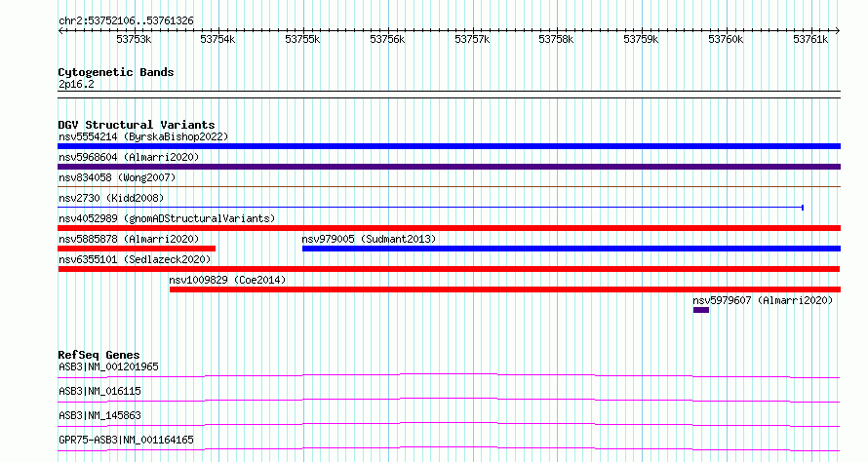Click the purple bar of nsv5968604
868x462 pixels.
449,167
